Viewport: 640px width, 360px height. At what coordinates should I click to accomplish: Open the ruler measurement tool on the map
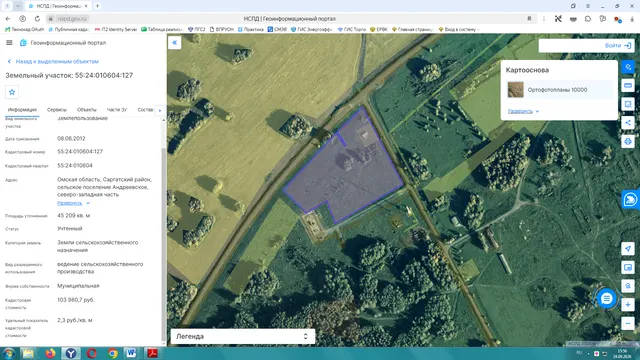[x=628, y=86]
